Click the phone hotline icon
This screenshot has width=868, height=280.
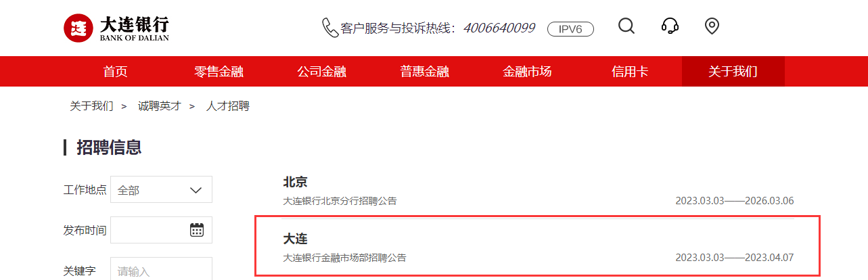(x=330, y=28)
